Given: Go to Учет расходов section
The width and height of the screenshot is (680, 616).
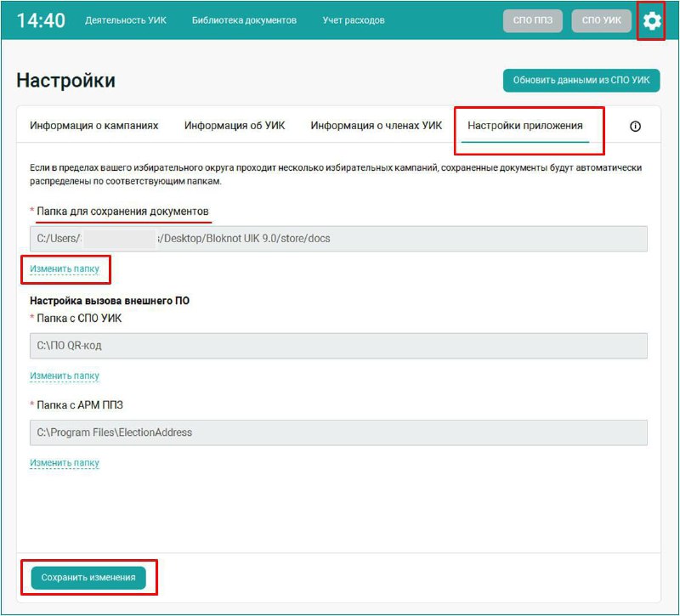Looking at the screenshot, I should pyautogui.click(x=354, y=20).
